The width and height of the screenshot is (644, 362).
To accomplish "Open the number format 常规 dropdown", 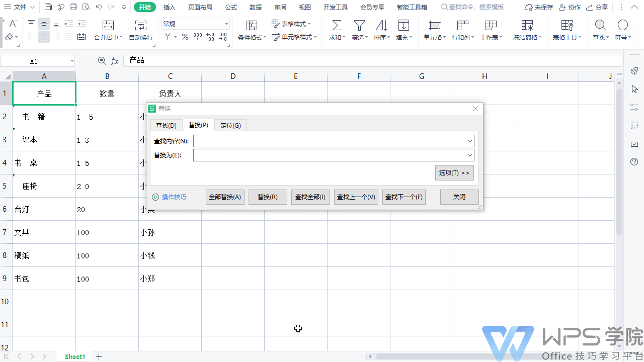I will click(227, 24).
